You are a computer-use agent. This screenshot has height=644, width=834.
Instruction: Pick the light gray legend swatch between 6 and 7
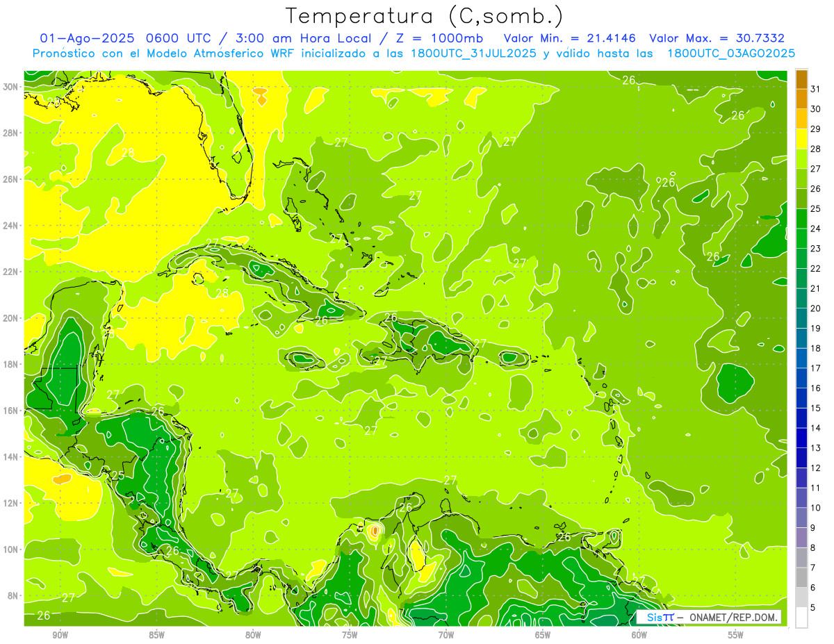pyautogui.click(x=801, y=577)
